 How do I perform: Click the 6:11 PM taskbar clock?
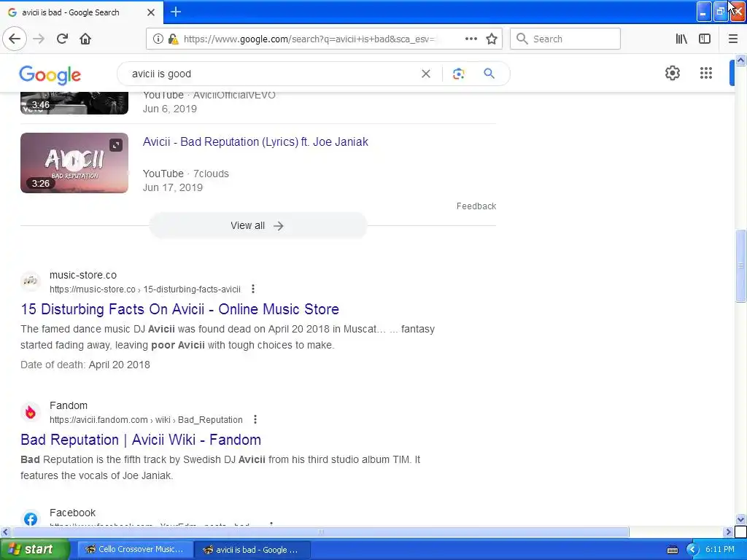click(720, 550)
